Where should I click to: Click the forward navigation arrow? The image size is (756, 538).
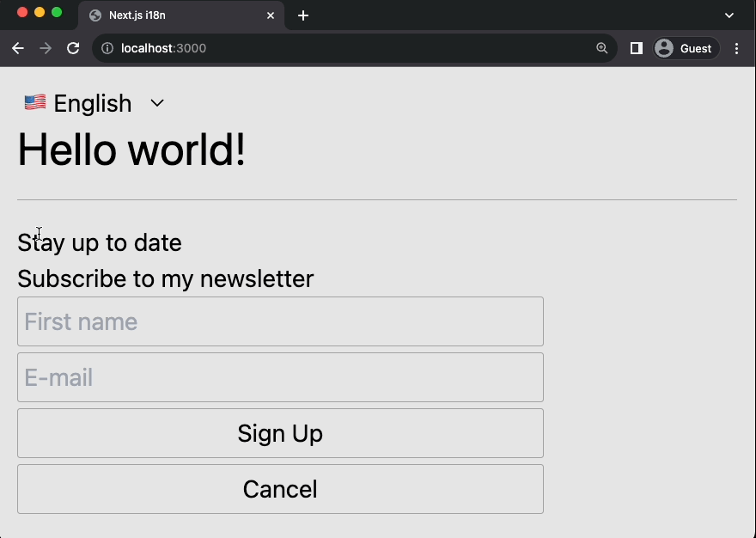tap(46, 48)
